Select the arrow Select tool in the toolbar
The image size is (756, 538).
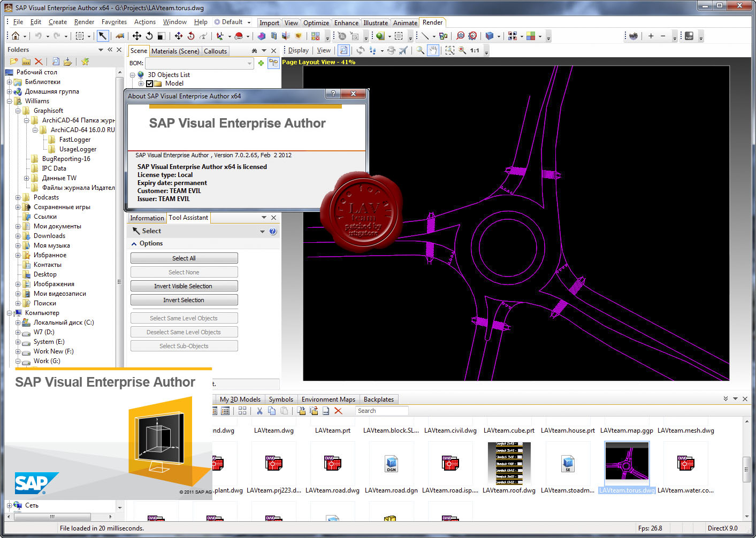pyautogui.click(x=103, y=36)
